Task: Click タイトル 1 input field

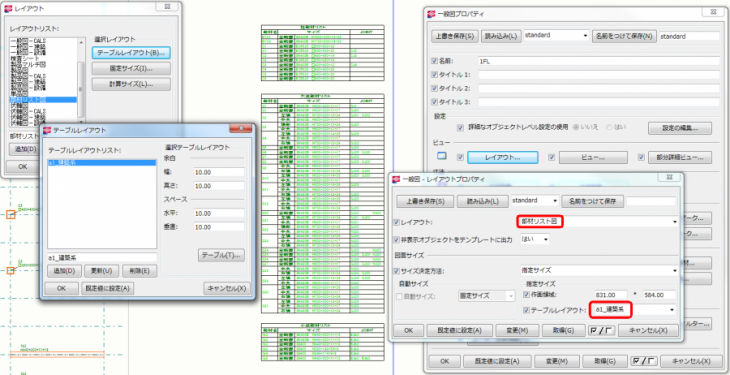Action: pyautogui.click(x=599, y=75)
